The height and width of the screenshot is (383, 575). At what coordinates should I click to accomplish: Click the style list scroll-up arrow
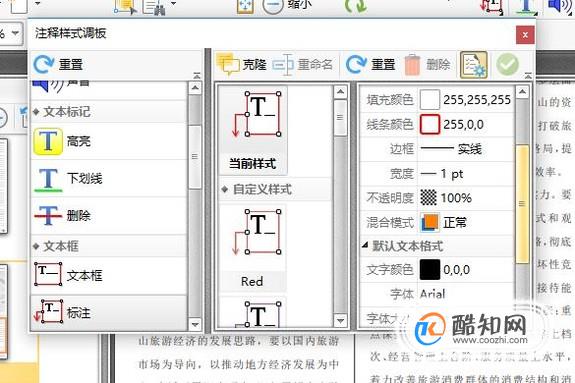(340, 91)
